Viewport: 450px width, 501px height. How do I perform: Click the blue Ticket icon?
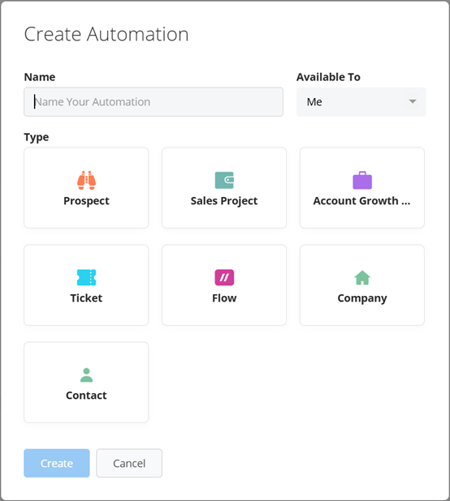[86, 277]
